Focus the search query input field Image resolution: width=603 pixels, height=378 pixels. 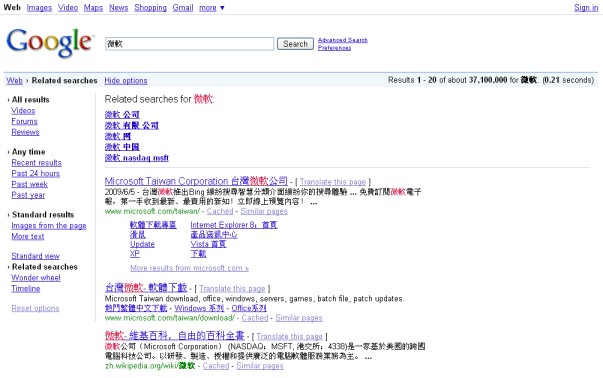(190, 44)
